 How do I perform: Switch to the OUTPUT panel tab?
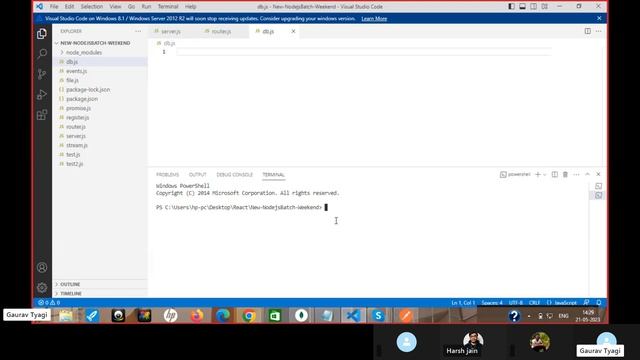click(x=198, y=175)
